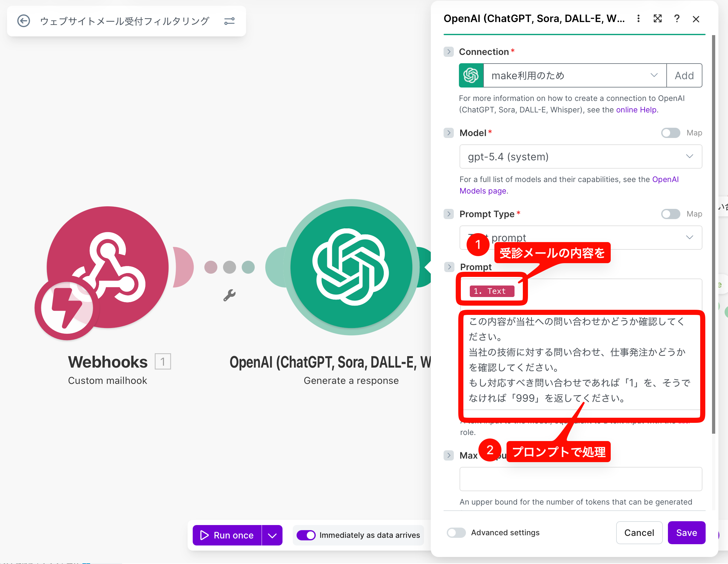This screenshot has height=564, width=728.
Task: Toggle the Prompt Type Map switch
Action: coord(670,214)
